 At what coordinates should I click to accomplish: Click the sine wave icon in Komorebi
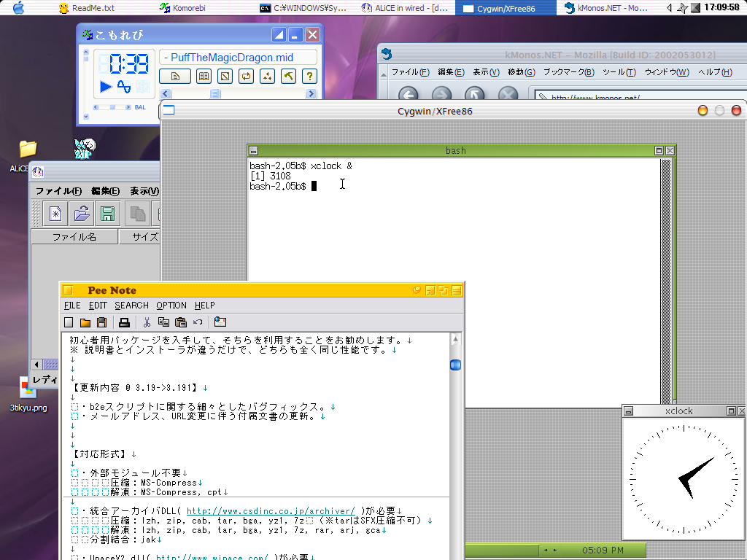click(124, 87)
